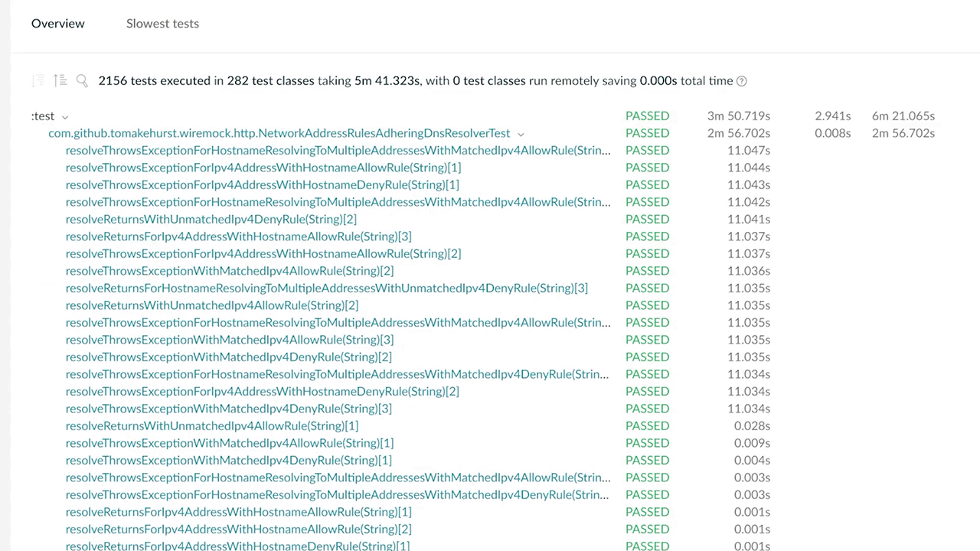Switch to the Slowest tests tab
This screenshot has width=980, height=551.
coord(162,24)
